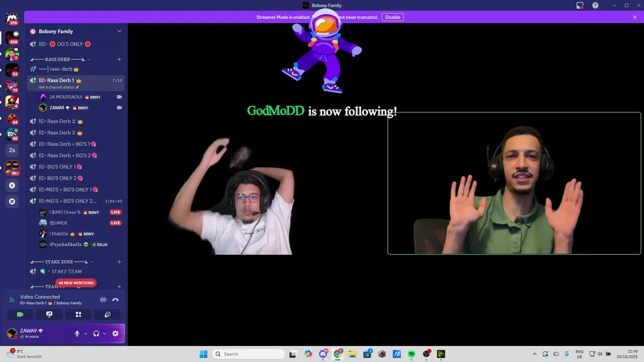644x362 pixels.
Task: Focus the video tile with white-shirt streamer
Action: point(231,196)
